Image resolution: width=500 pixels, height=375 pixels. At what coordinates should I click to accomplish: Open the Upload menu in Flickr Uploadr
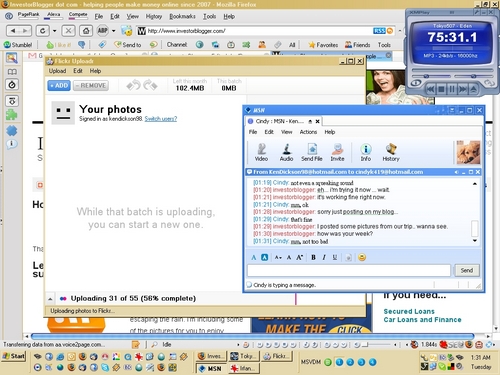(57, 71)
